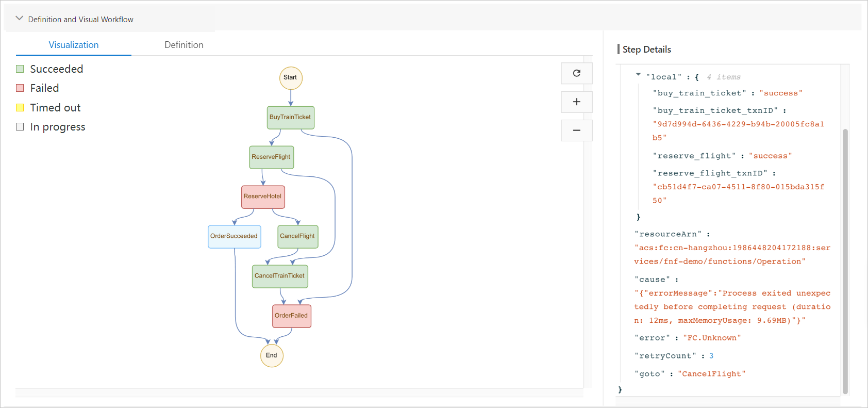Click the Timed out yellow legend box
The image size is (868, 408).
click(20, 108)
